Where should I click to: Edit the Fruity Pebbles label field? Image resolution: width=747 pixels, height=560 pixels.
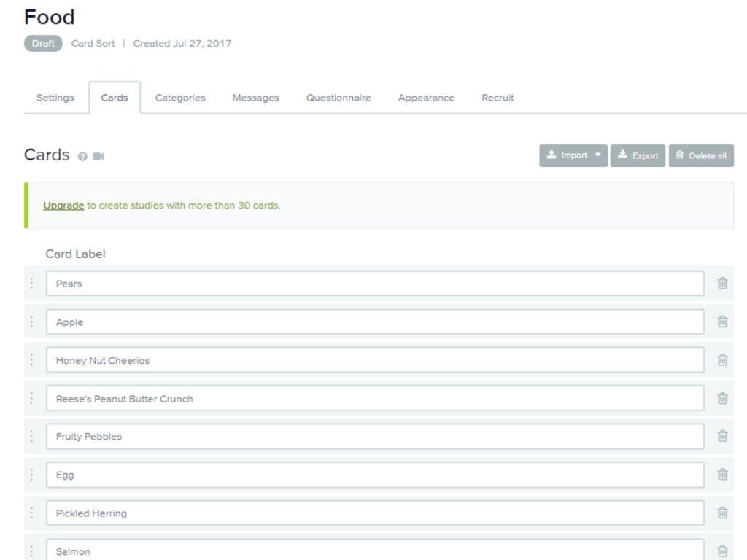[376, 436]
